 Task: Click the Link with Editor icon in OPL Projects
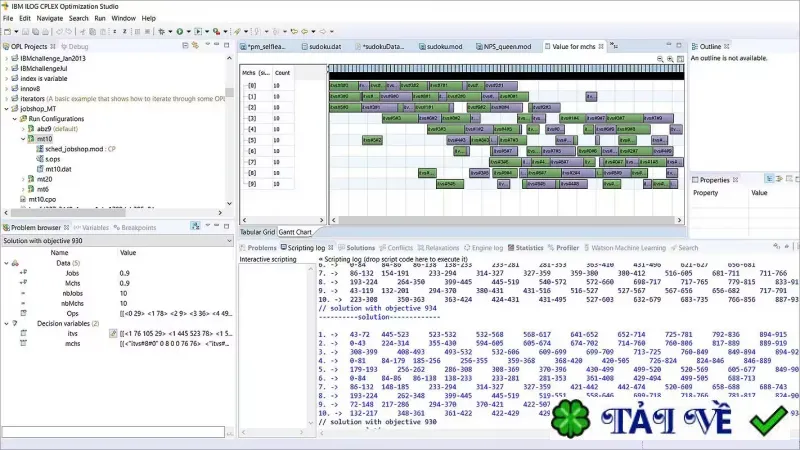click(x=195, y=46)
